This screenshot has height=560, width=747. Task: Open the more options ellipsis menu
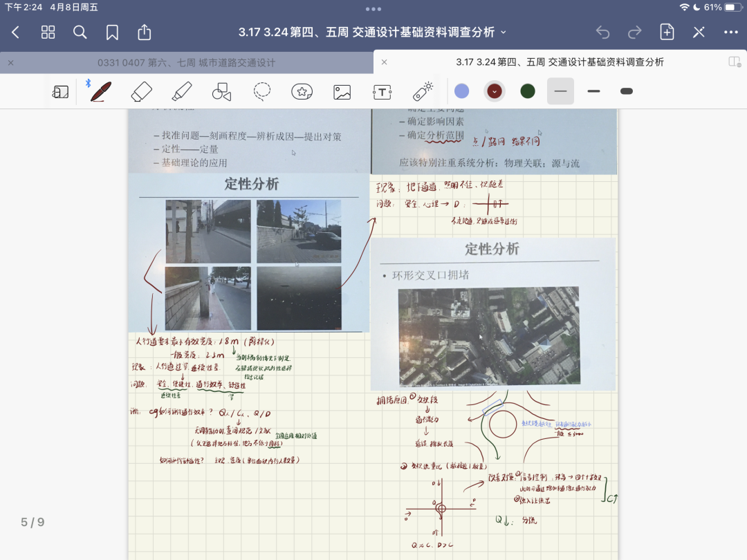(731, 32)
